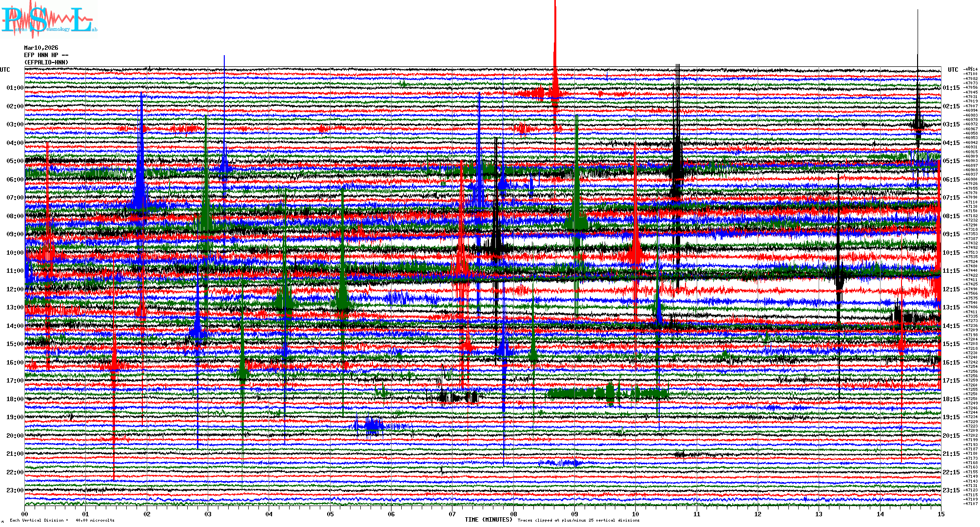This screenshot has width=980, height=527.
Task: Click the (EFPALIO-HNN) station name text
Action: (x=46, y=62)
